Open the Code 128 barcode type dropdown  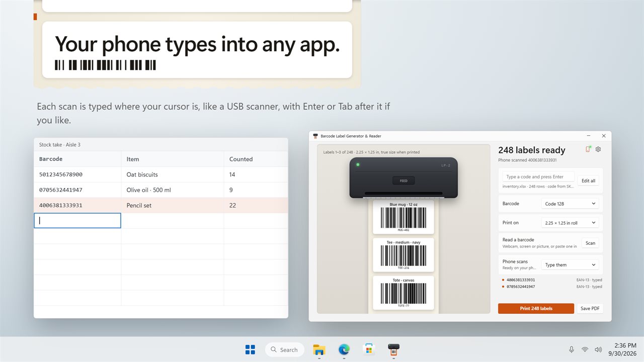pos(570,204)
